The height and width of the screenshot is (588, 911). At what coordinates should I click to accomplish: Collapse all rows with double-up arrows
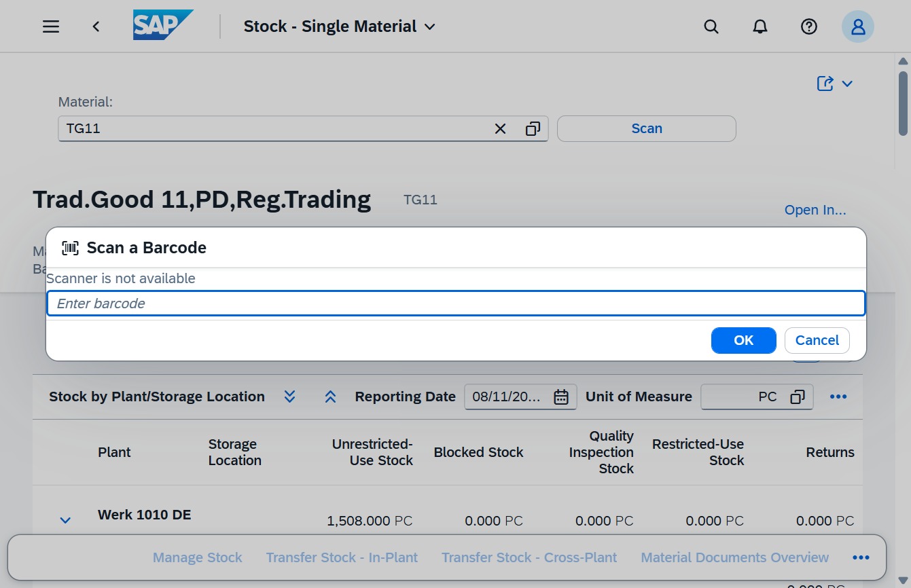click(331, 397)
